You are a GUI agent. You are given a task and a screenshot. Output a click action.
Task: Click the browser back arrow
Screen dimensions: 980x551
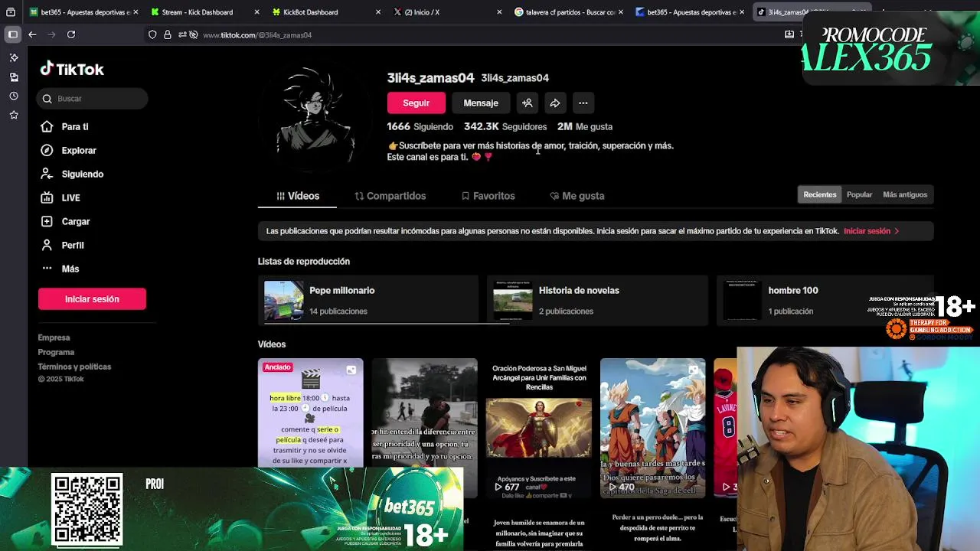pyautogui.click(x=32, y=34)
